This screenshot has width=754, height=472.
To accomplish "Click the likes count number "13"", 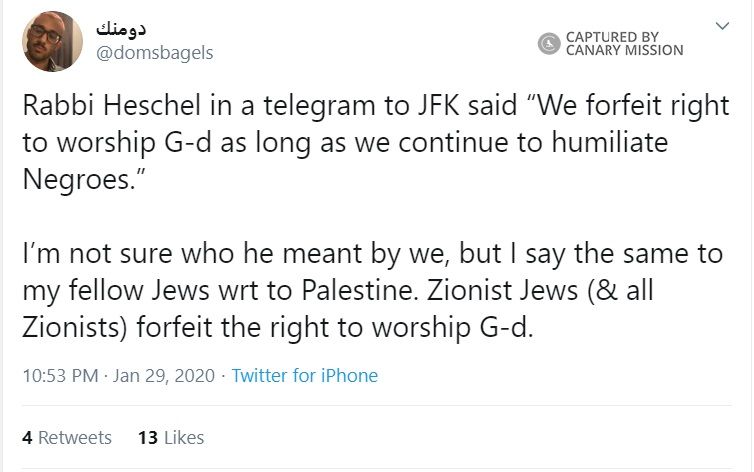I will click(148, 437).
